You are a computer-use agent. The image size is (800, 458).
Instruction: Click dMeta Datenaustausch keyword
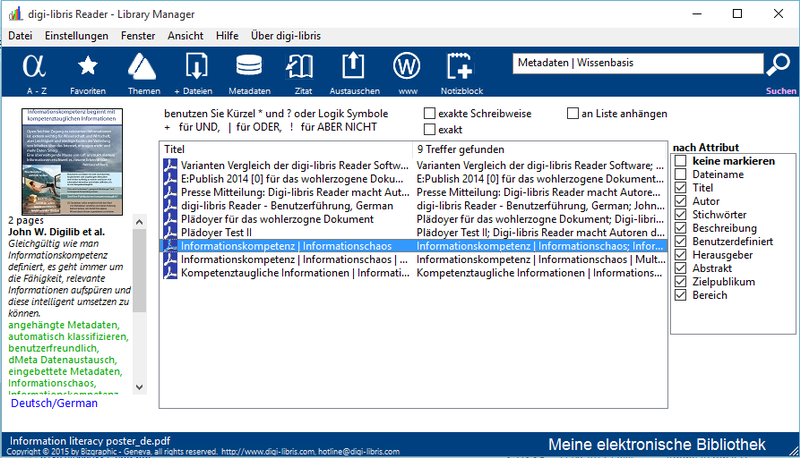coord(62,360)
